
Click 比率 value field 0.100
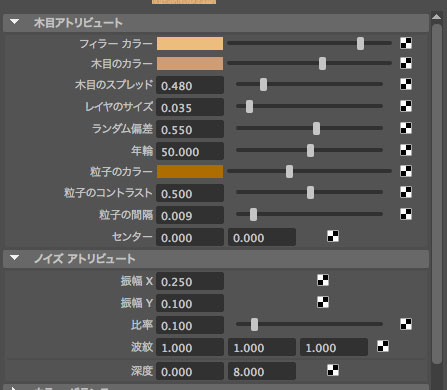pyautogui.click(x=190, y=325)
